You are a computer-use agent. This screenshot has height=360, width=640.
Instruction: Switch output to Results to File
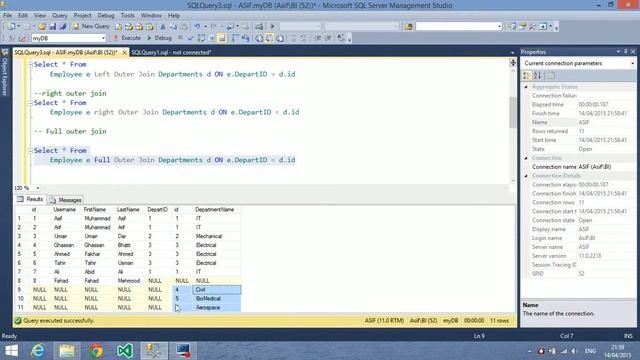[280, 38]
